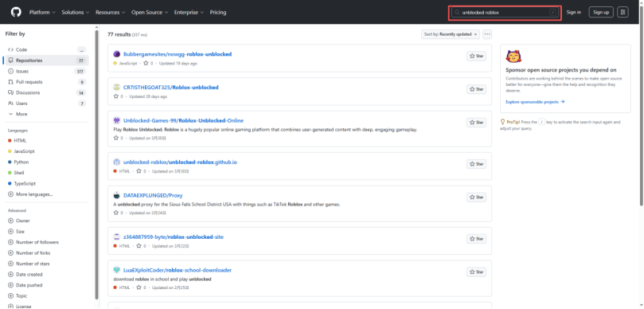Add Date pushed filter

click(x=25, y=285)
